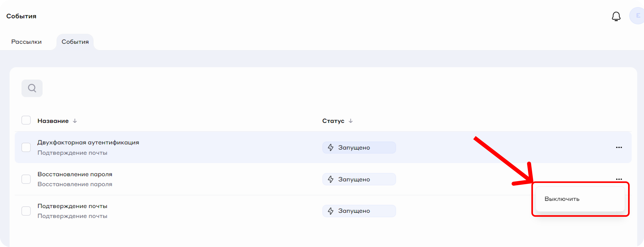Tick the select-all checkbox in header
Image resolution: width=644 pixels, height=247 pixels.
click(x=26, y=120)
